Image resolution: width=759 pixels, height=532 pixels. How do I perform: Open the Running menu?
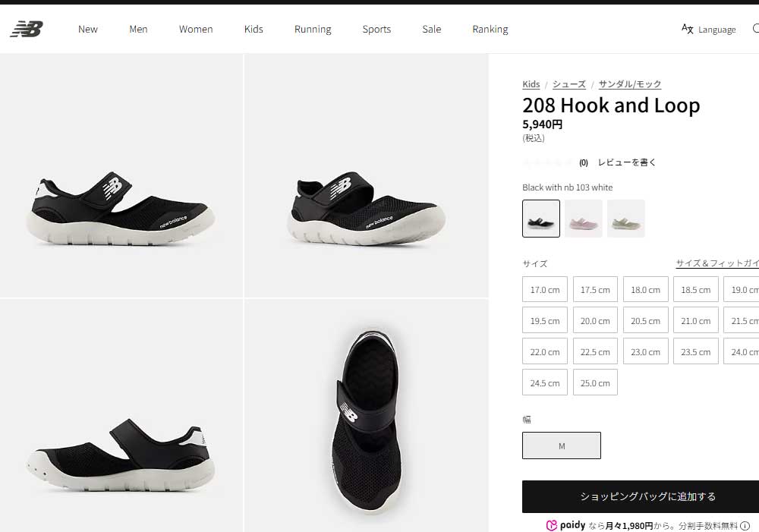pyautogui.click(x=313, y=29)
